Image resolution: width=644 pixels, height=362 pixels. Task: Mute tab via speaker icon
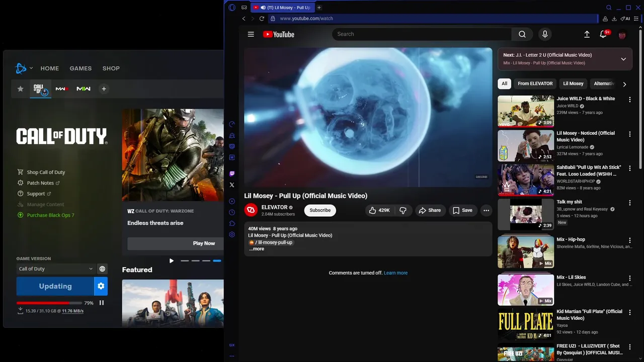point(263,8)
